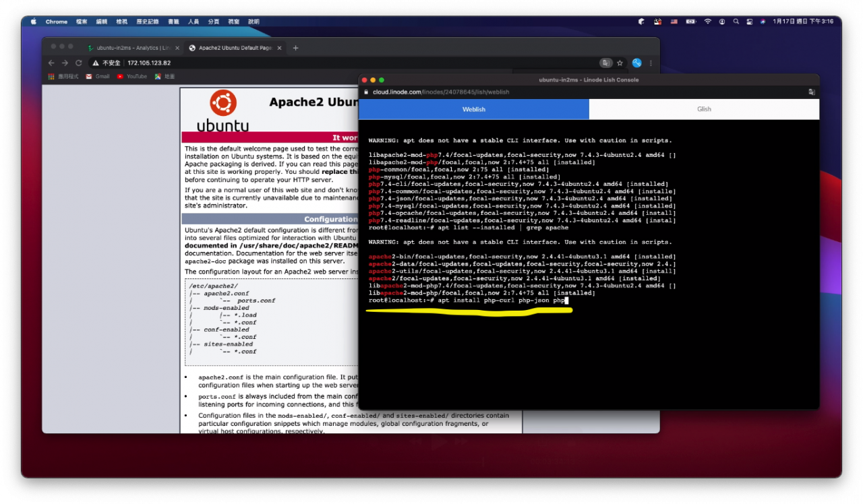Go forward in Chrome main window
Screen dimensions: 863x504
pos(65,63)
